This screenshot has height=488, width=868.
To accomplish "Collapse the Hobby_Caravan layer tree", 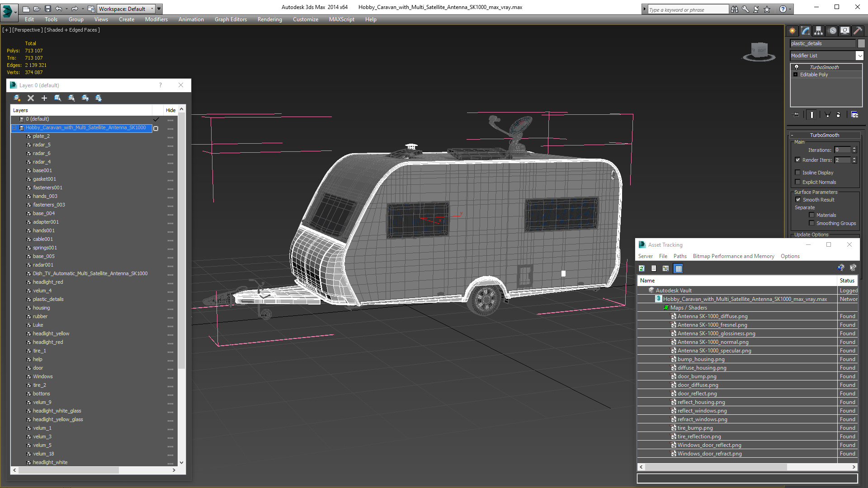I will pos(14,128).
